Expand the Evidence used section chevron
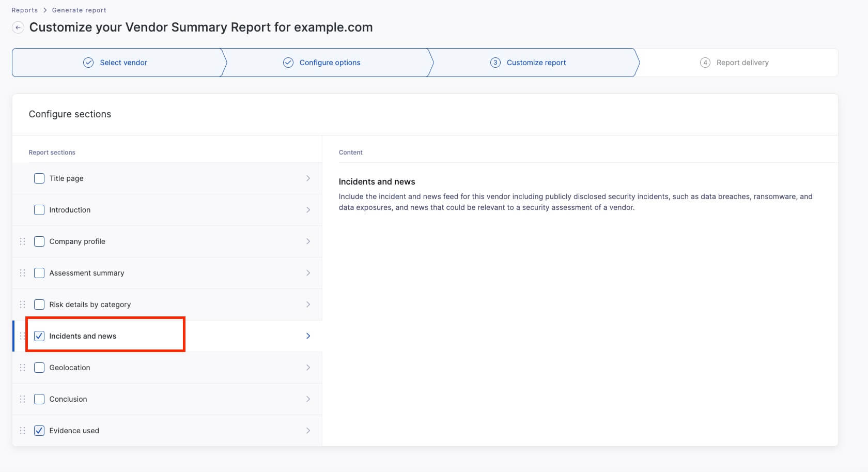The height and width of the screenshot is (472, 868). 308,431
